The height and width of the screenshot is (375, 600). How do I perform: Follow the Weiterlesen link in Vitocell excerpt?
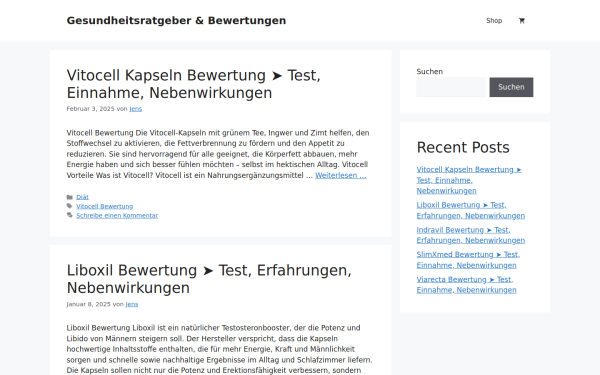point(341,175)
